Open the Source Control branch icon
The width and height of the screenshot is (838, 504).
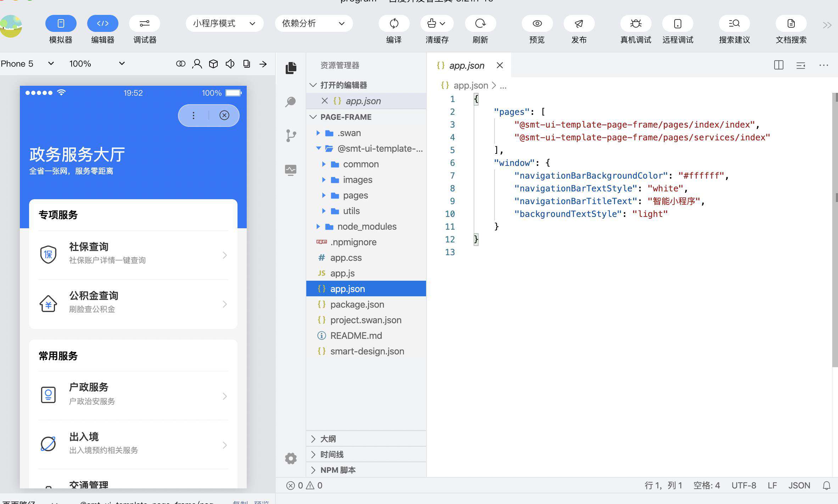point(291,135)
